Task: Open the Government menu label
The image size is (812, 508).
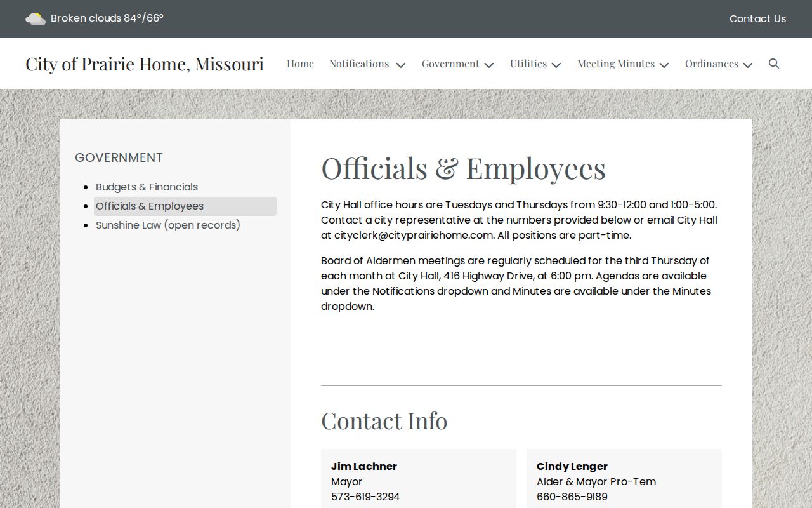Action: coord(450,63)
